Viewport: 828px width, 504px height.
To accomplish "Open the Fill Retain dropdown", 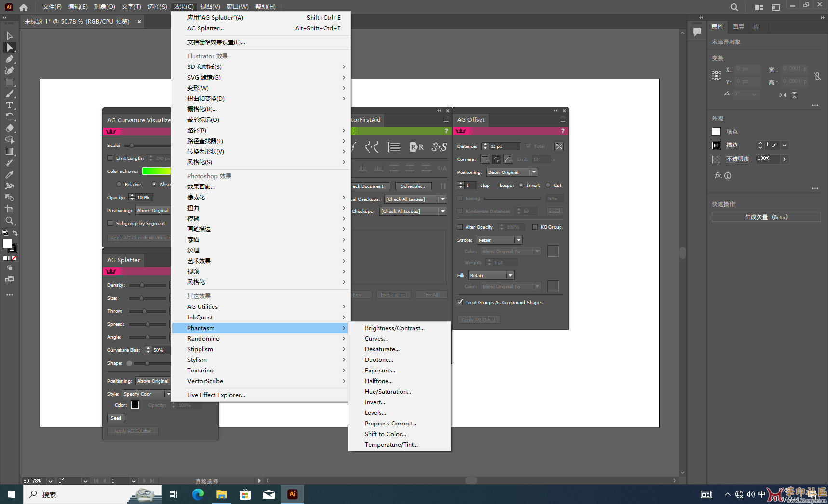I will [x=492, y=275].
